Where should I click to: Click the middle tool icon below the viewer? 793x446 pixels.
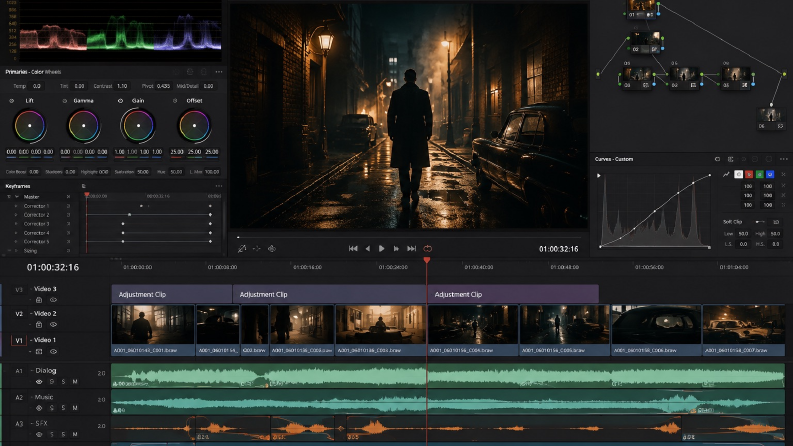(x=256, y=248)
